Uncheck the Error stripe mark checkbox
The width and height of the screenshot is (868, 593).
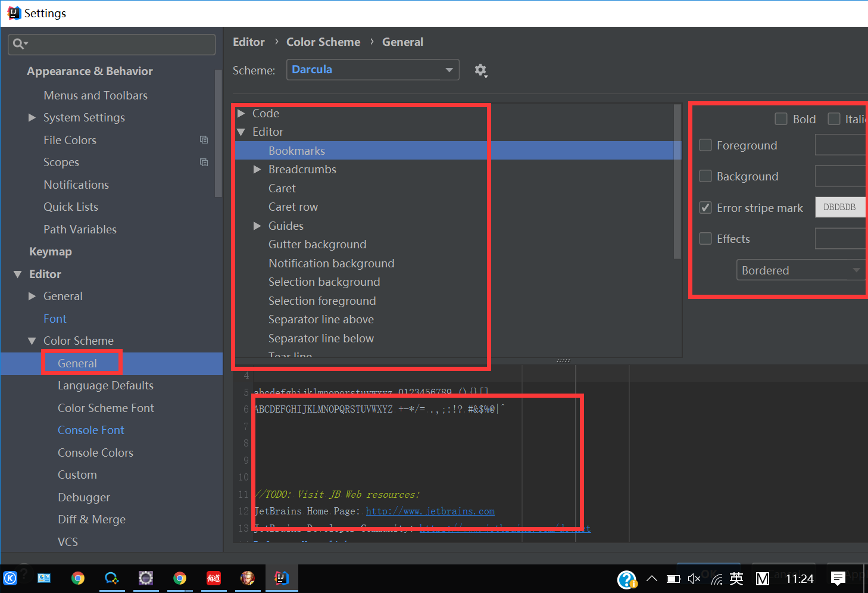tap(705, 208)
